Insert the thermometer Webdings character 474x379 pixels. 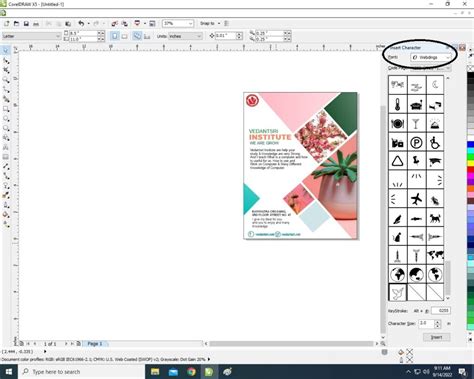click(x=397, y=104)
